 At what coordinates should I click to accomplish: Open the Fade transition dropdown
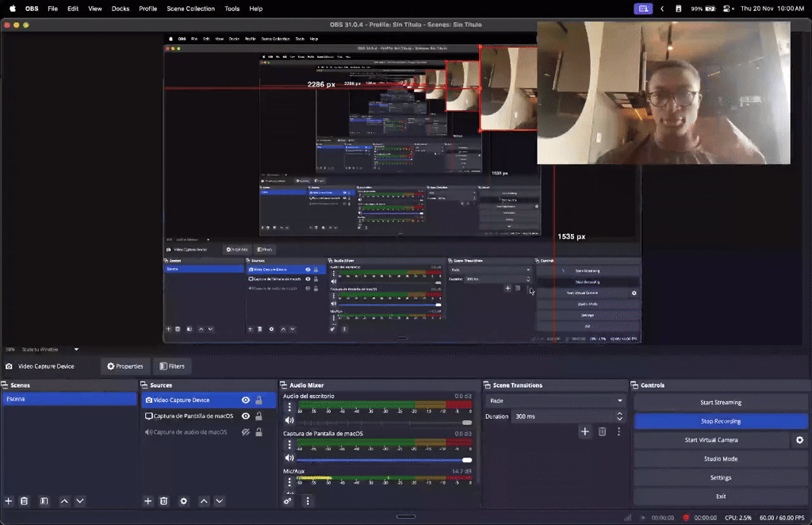(554, 400)
